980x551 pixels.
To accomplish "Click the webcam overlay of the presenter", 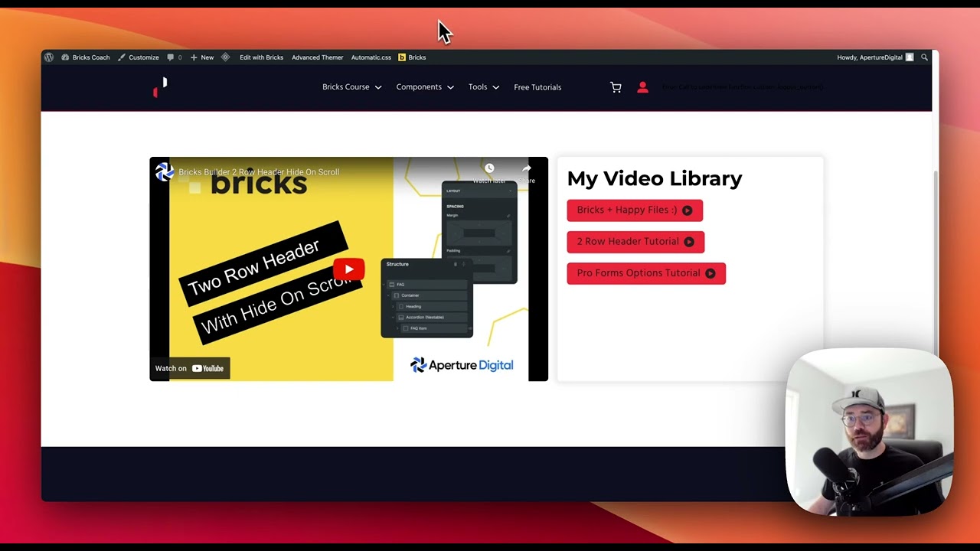I will [x=870, y=432].
